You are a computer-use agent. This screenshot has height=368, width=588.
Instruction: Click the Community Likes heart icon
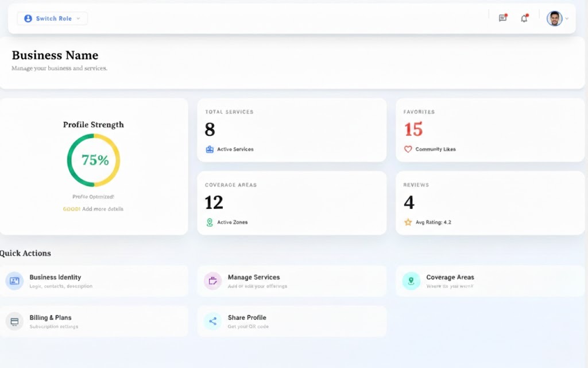tap(408, 149)
